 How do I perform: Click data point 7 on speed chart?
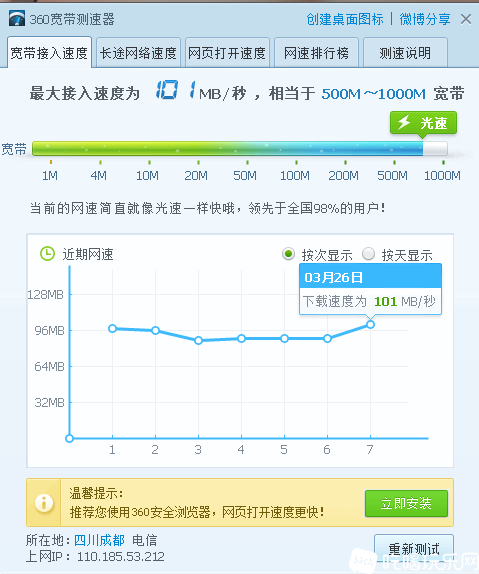point(370,324)
